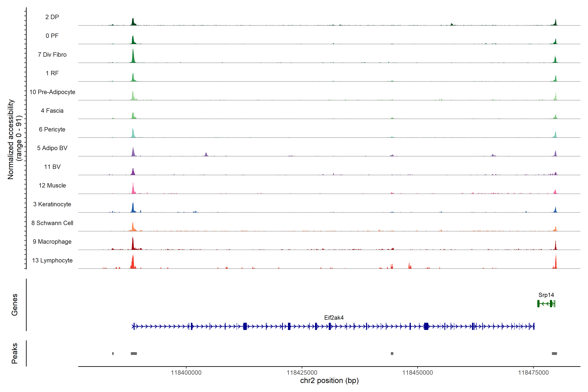Click the 118475000 axis tick label
Screen dimensions: 588x392
(533, 373)
